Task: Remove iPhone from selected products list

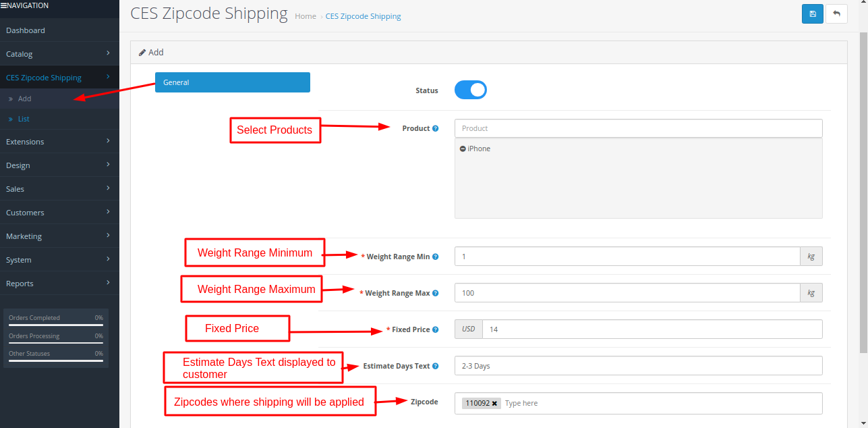Action: 462,149
